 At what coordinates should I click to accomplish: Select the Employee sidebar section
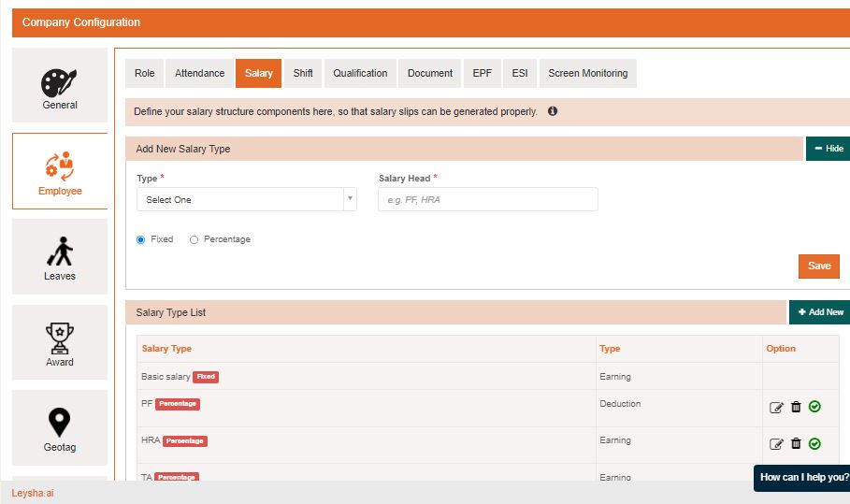[60, 171]
